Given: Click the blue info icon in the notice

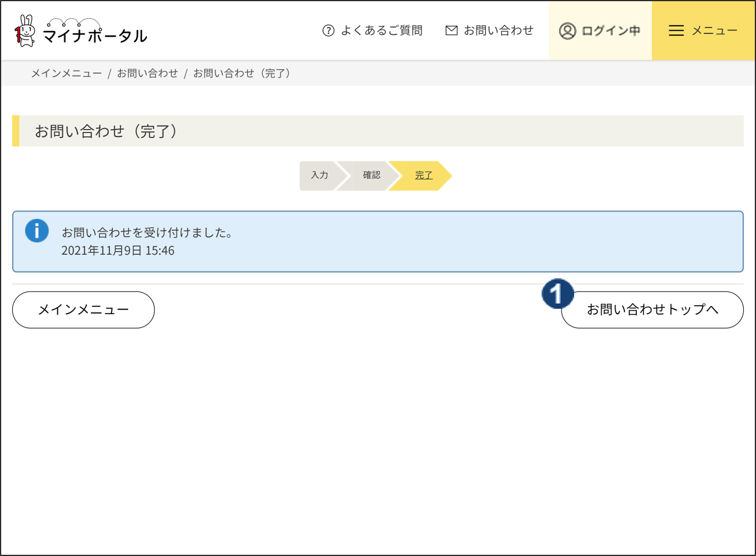Looking at the screenshot, I should coord(37,231).
